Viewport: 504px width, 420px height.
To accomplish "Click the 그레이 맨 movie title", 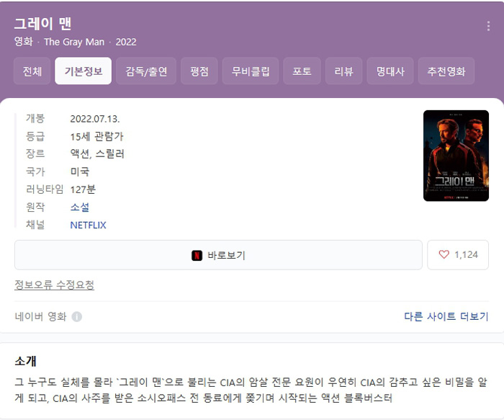I will (x=42, y=24).
